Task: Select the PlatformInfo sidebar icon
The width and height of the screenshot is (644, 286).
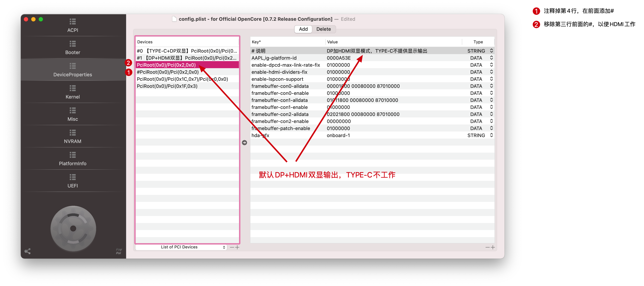Action: (73, 155)
